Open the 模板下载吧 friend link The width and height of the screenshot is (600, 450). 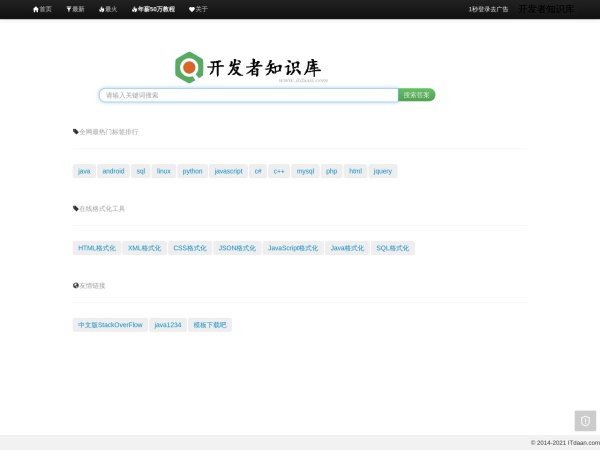(x=210, y=325)
